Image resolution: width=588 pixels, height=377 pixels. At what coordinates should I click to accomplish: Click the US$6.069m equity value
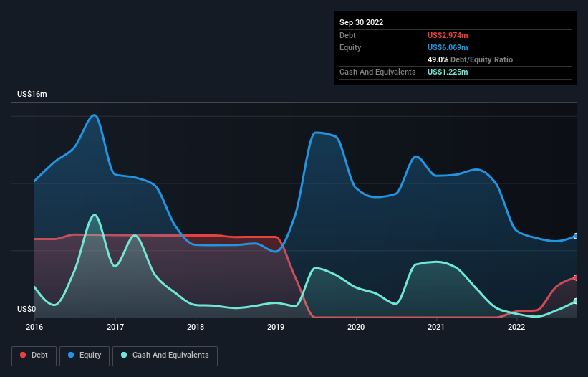click(x=448, y=47)
